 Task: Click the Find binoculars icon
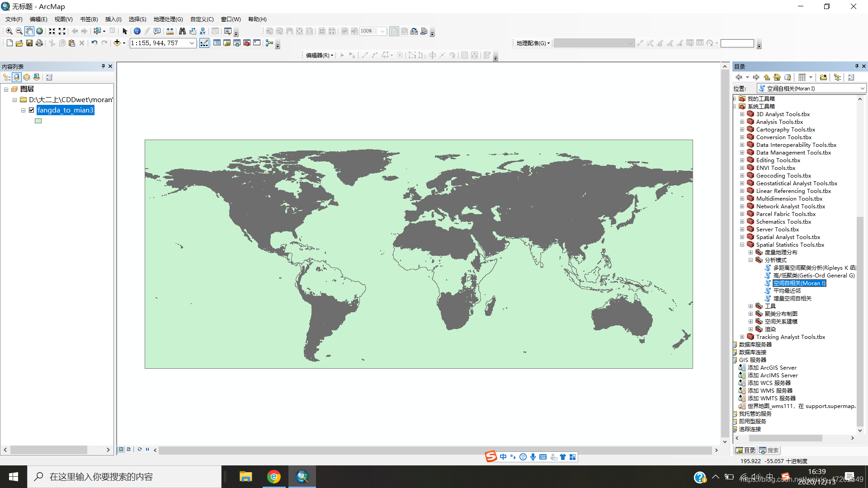tap(182, 31)
